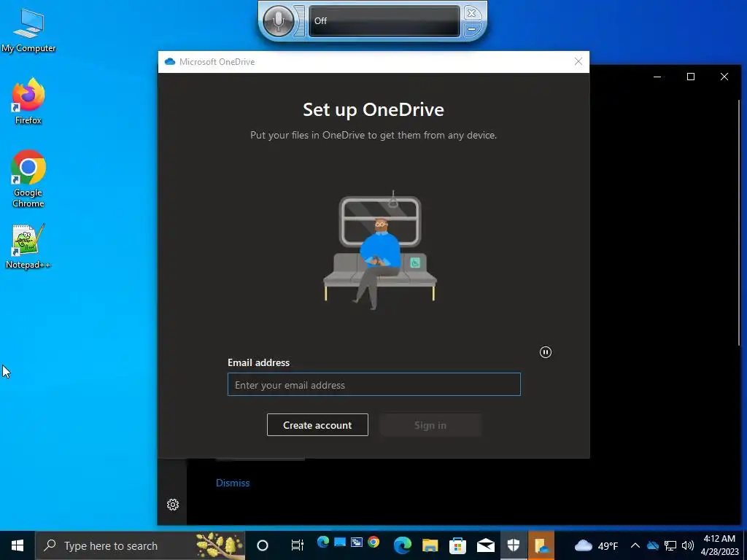
Task: Switch to Windows Security on the taskbar
Action: pos(513,545)
